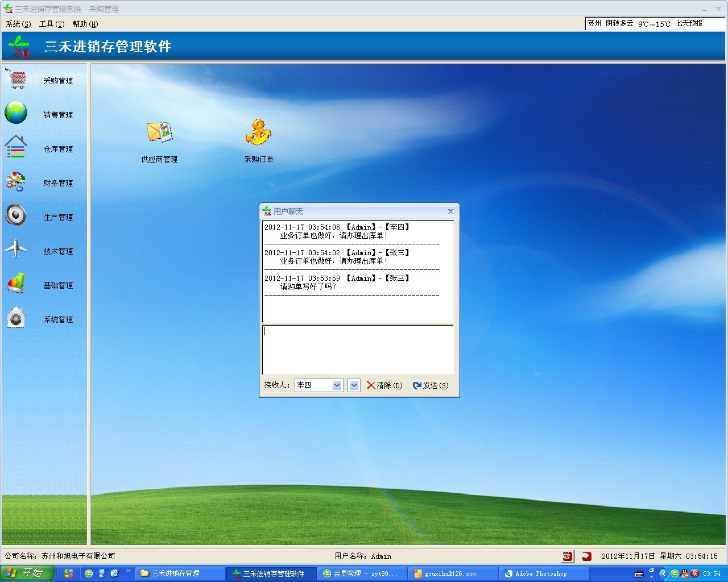728x582 pixels.
Task: Click the status bar date 2012年11月17日
Action: coord(628,556)
